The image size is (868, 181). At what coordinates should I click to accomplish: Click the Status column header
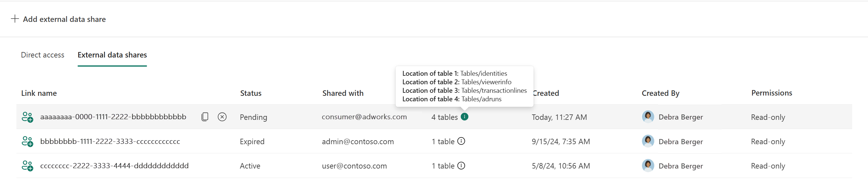[251, 93]
